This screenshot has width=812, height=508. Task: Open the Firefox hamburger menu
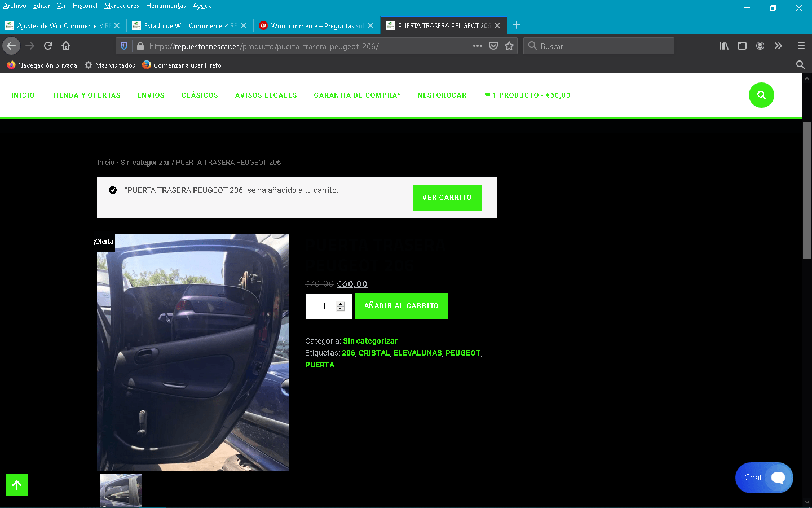[801, 46]
